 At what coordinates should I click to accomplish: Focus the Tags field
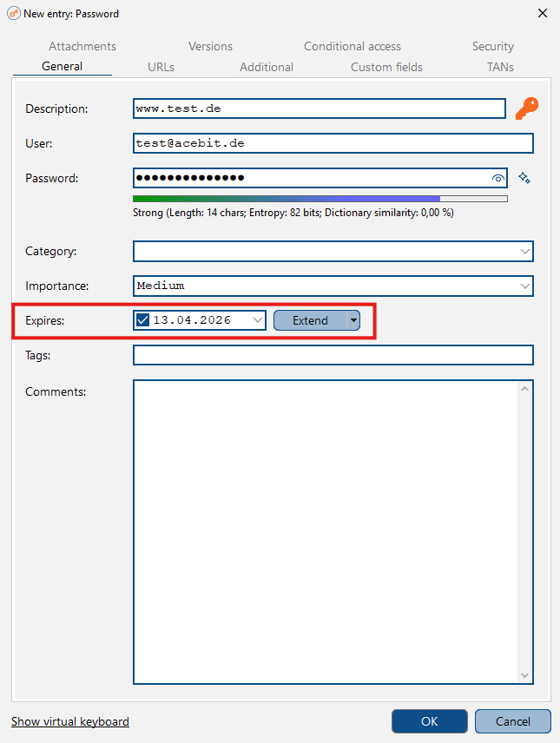tap(333, 355)
